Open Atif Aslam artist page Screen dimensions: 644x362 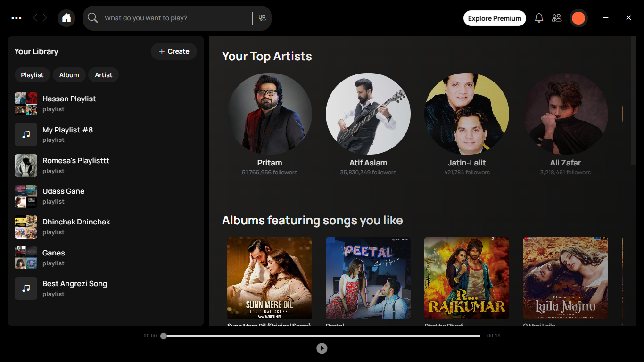tap(368, 115)
